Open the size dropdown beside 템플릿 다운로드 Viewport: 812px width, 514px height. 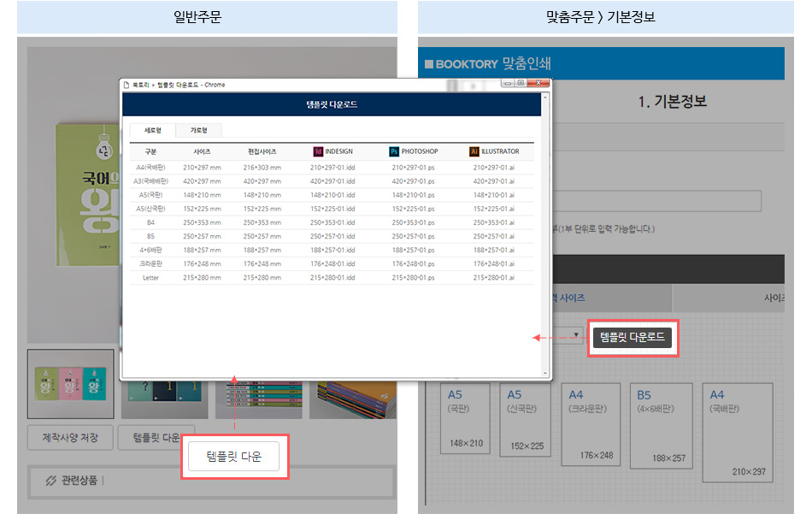pyautogui.click(x=576, y=334)
